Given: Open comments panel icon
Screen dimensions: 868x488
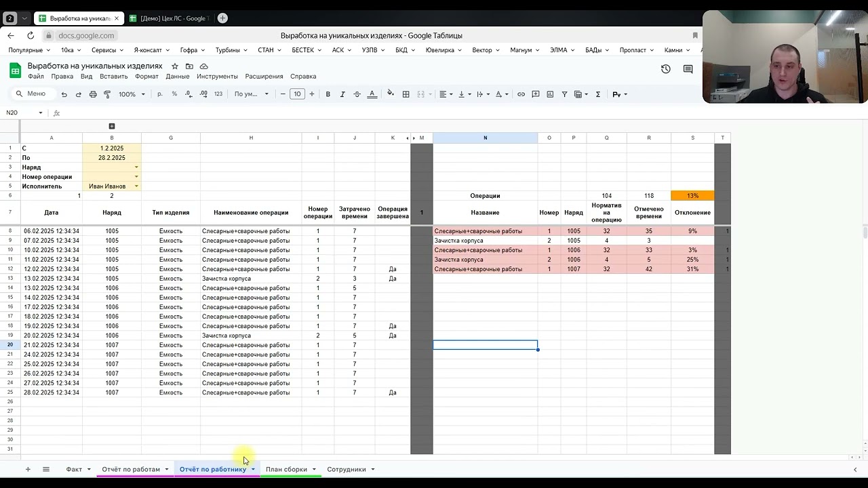Looking at the screenshot, I should click(688, 69).
